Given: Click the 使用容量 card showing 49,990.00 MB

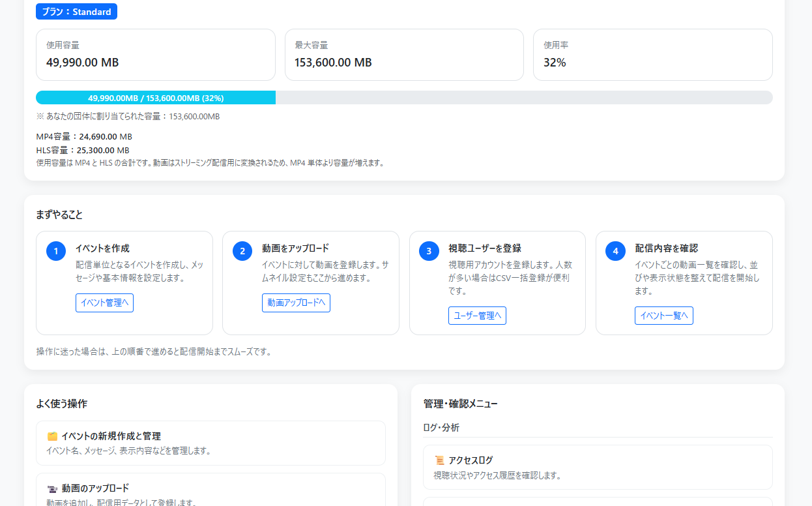Looking at the screenshot, I should click(x=155, y=54).
